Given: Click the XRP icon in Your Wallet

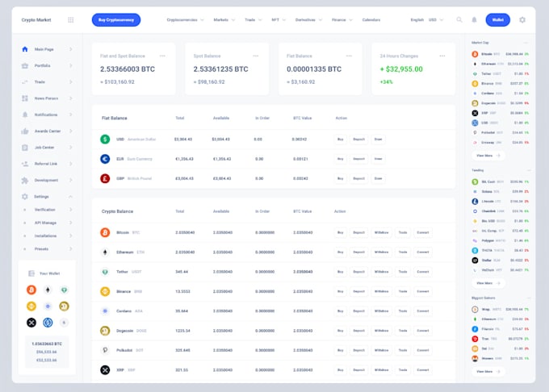Looking at the screenshot, I should coord(31,323).
